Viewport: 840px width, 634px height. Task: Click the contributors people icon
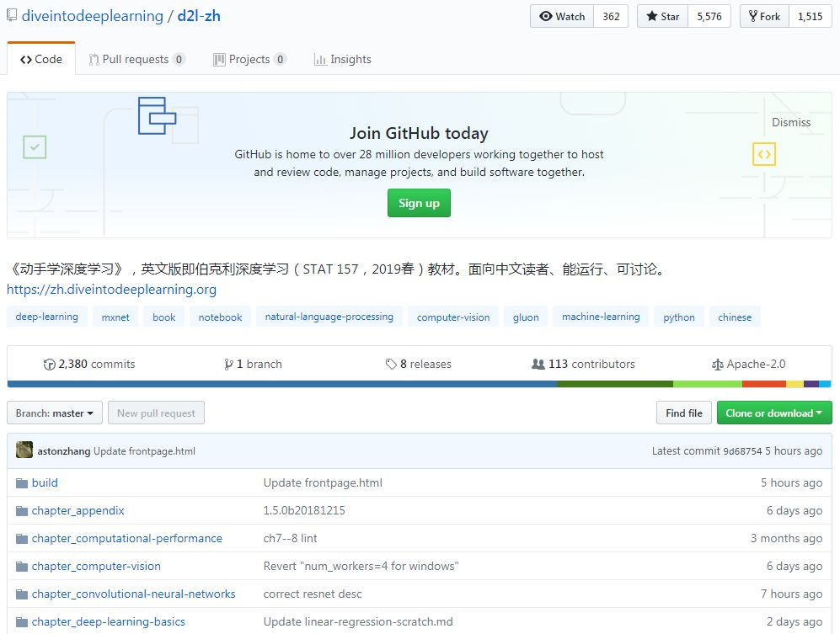538,365
